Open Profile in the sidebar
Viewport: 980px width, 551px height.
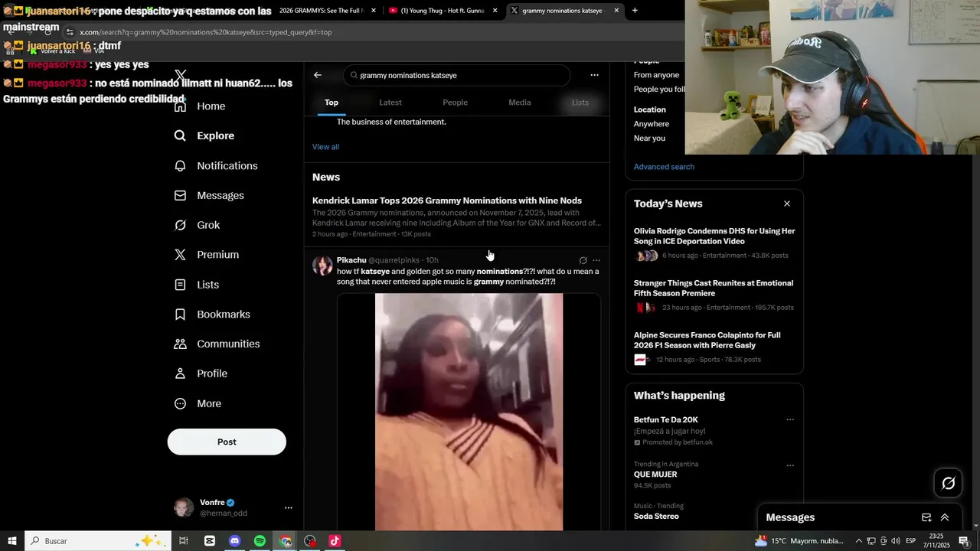click(x=201, y=373)
